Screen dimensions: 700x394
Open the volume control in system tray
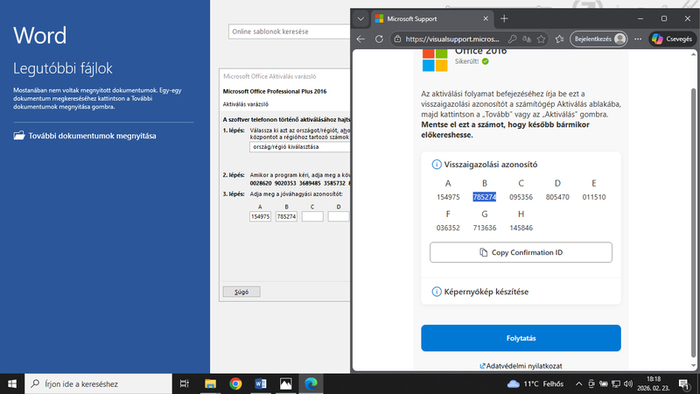click(x=629, y=384)
